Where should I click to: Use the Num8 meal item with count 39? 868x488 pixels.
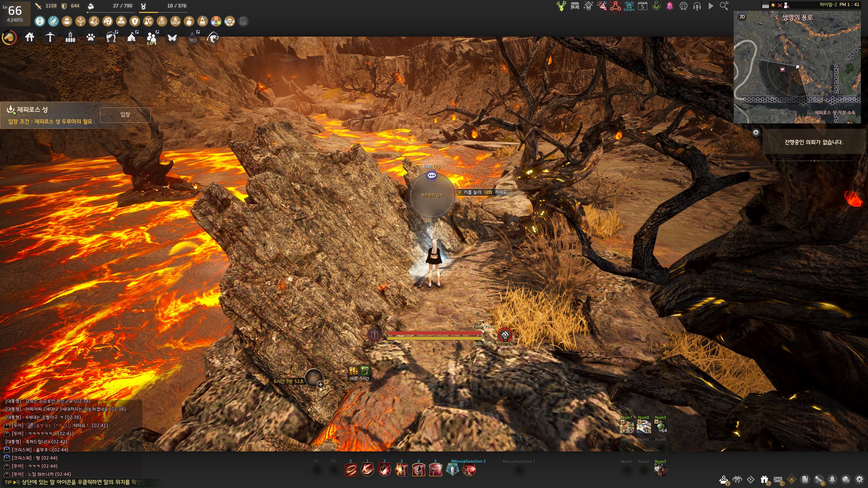(x=644, y=427)
